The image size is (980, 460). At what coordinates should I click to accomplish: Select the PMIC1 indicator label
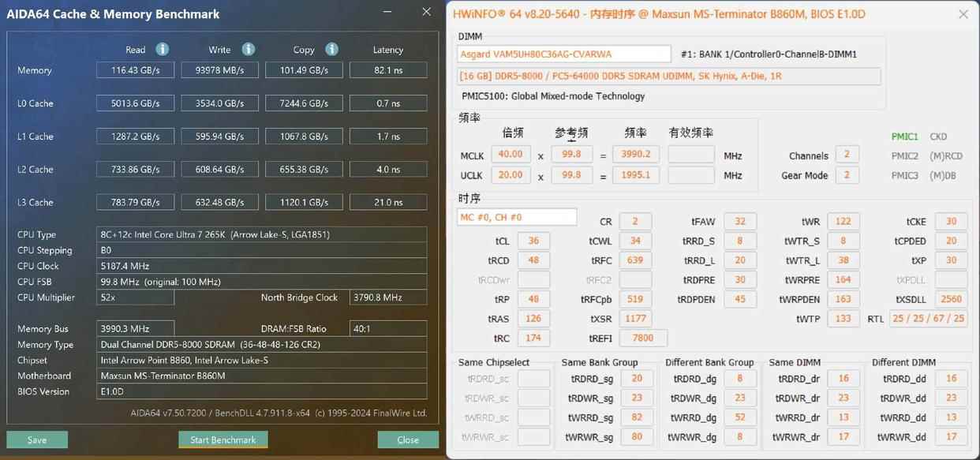point(904,137)
